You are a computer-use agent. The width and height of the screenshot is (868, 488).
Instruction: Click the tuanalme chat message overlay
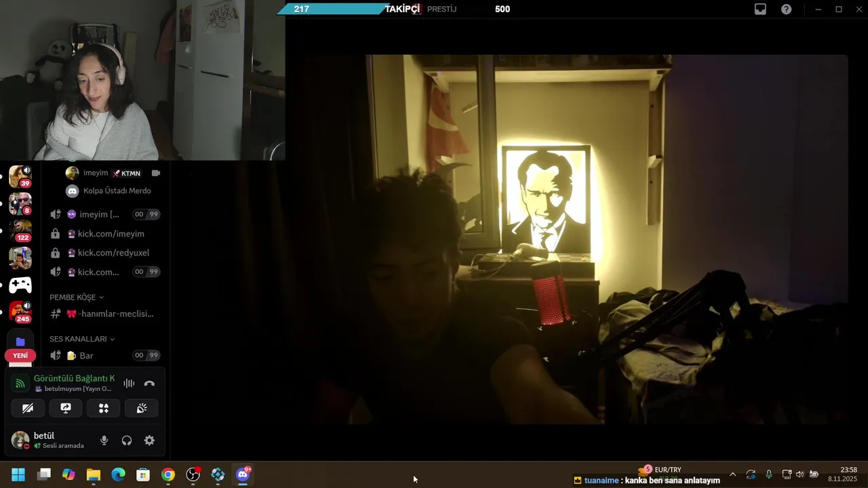647,481
